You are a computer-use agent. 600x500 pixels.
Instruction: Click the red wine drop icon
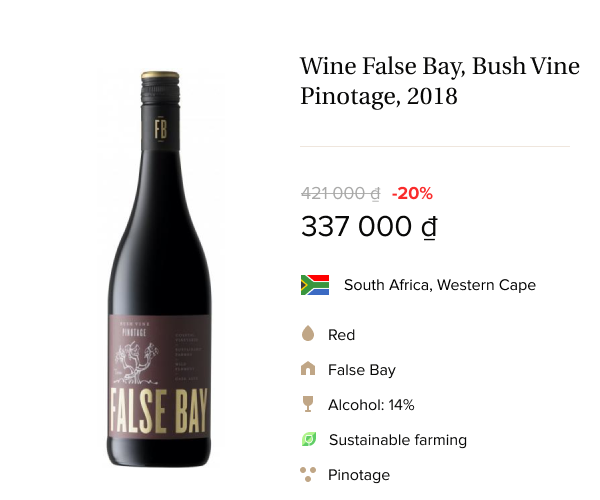[x=308, y=334]
